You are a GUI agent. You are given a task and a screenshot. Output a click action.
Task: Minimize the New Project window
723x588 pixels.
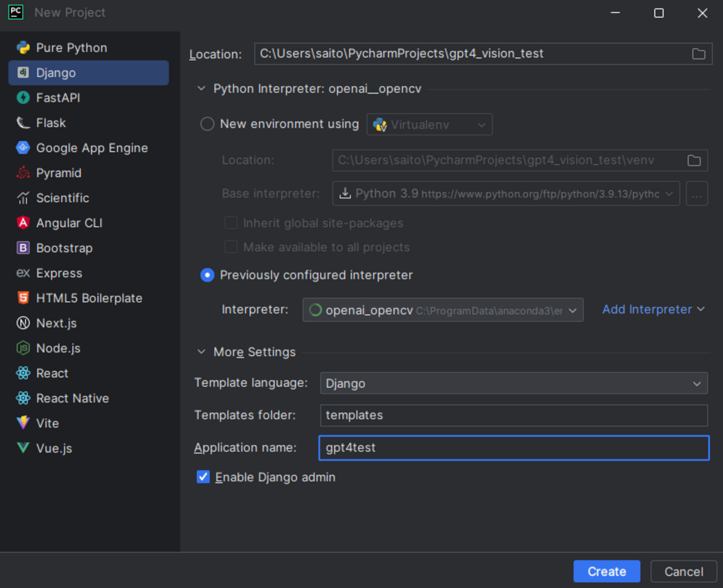click(x=615, y=13)
